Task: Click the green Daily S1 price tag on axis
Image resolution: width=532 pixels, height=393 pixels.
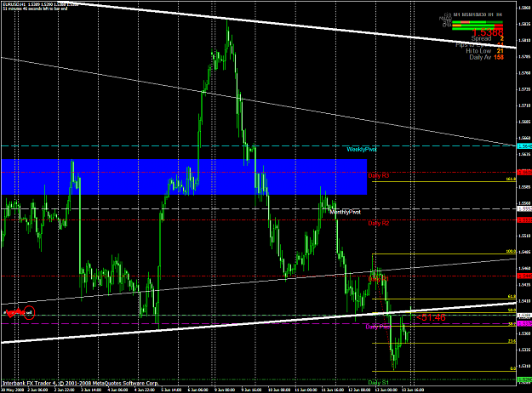Action: click(524, 379)
